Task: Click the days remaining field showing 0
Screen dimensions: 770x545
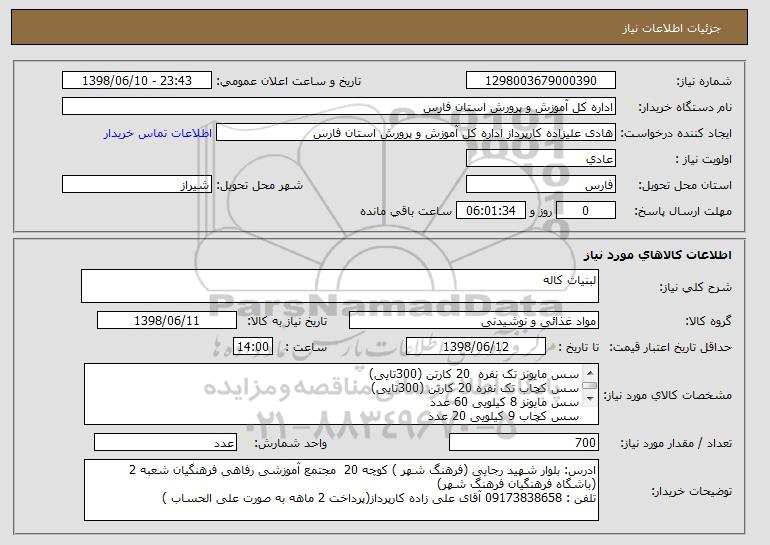Action: pos(585,211)
